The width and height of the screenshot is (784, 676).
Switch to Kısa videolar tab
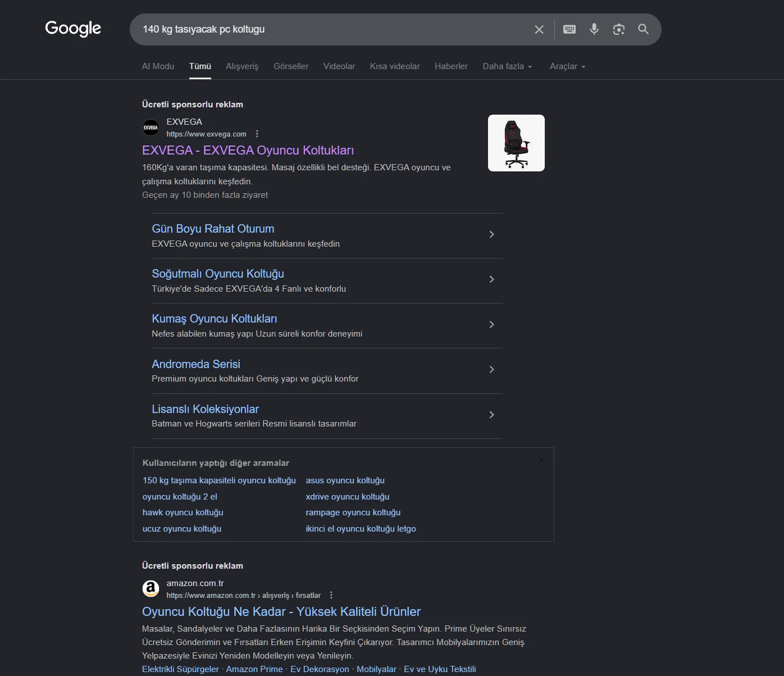point(395,66)
